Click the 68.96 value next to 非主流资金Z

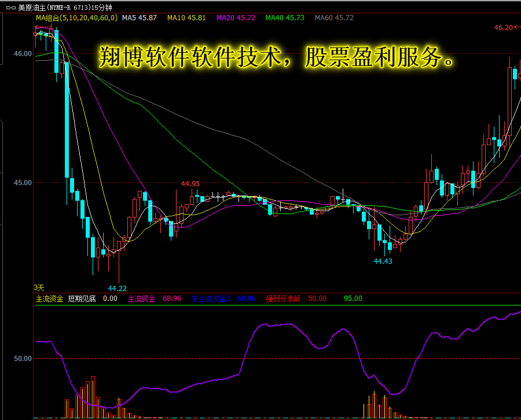pos(246,299)
